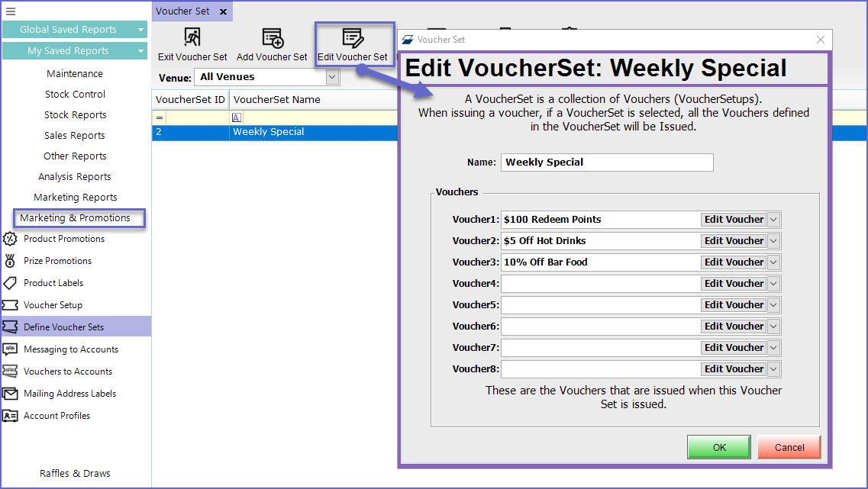Expand the Venue dropdown list

click(x=332, y=77)
